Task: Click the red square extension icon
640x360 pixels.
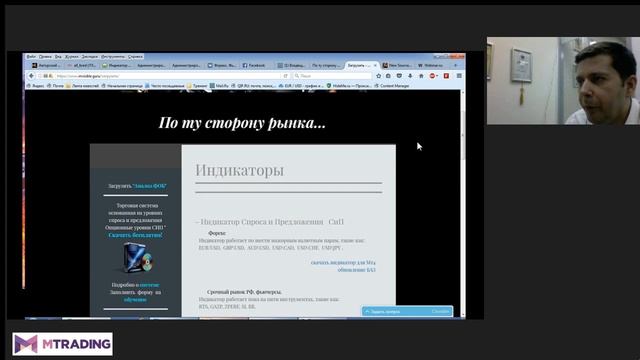Action: point(447,76)
